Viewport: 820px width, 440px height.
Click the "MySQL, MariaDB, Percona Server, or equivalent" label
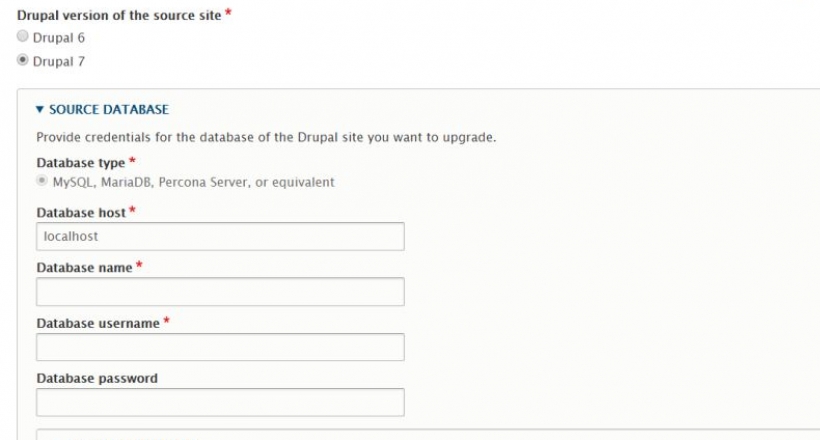[x=193, y=182]
